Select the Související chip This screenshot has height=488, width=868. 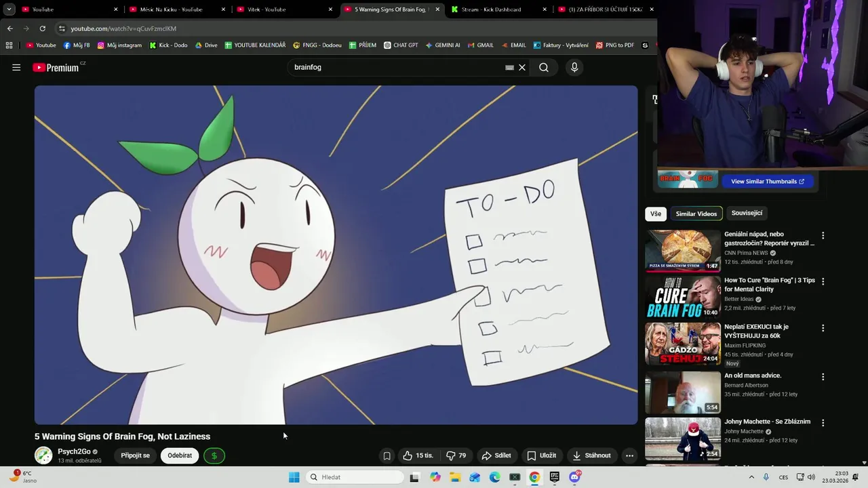[747, 213]
